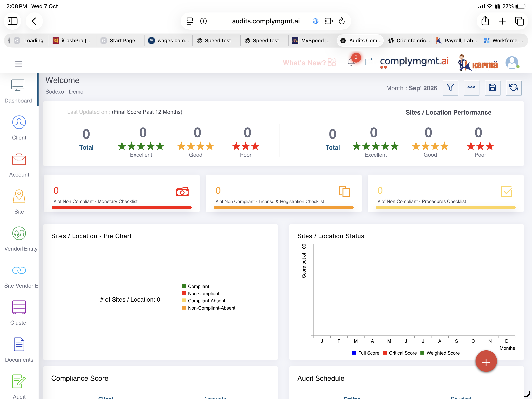Toggle Full Score legend series
This screenshot has width=532, height=399.
(x=366, y=353)
